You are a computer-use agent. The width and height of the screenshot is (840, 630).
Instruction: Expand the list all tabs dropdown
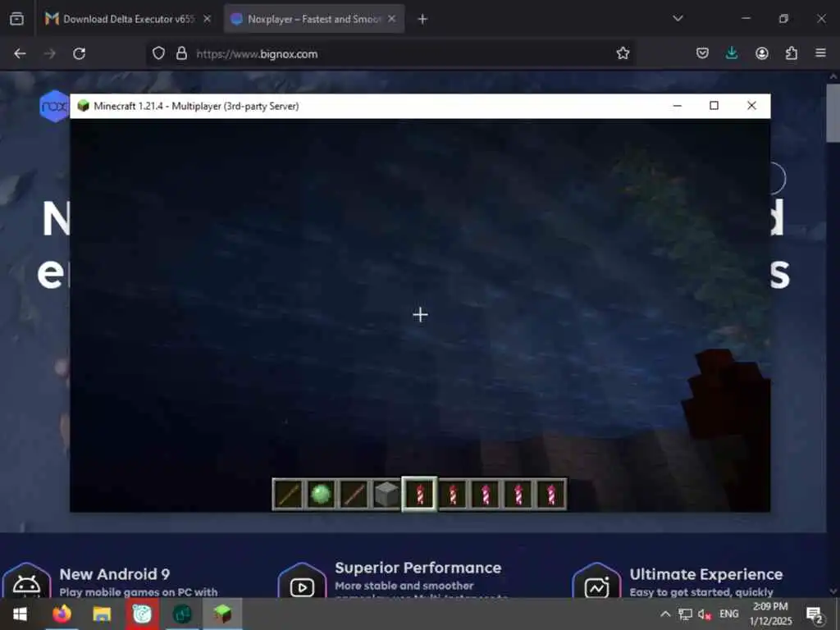pyautogui.click(x=678, y=19)
